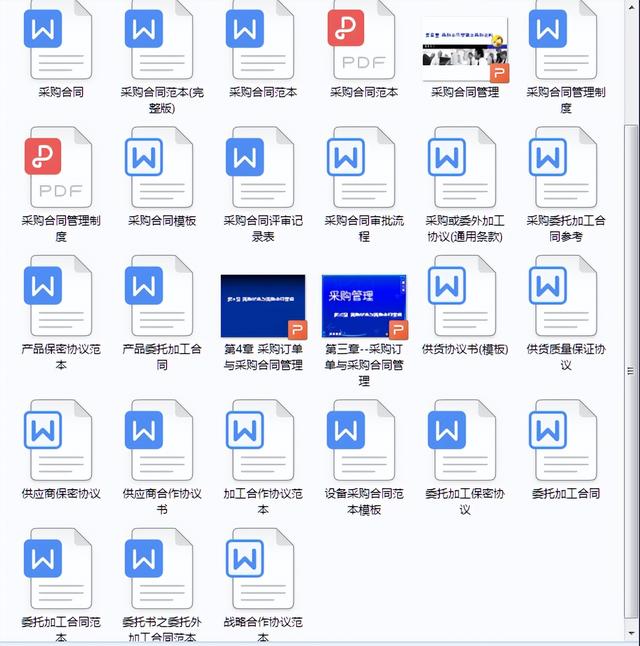Select the 第三章--采购订单与采购合同管理 slide thumbnail
Image resolution: width=640 pixels, height=646 pixels.
click(365, 307)
